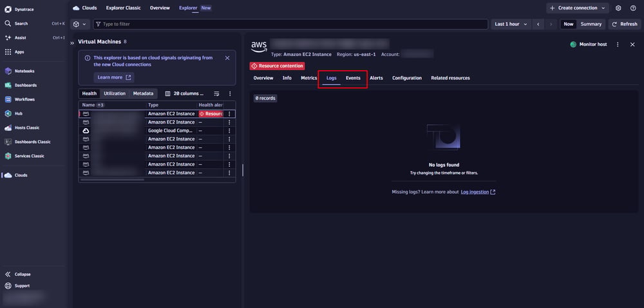Open table sorting options icon

[217, 93]
